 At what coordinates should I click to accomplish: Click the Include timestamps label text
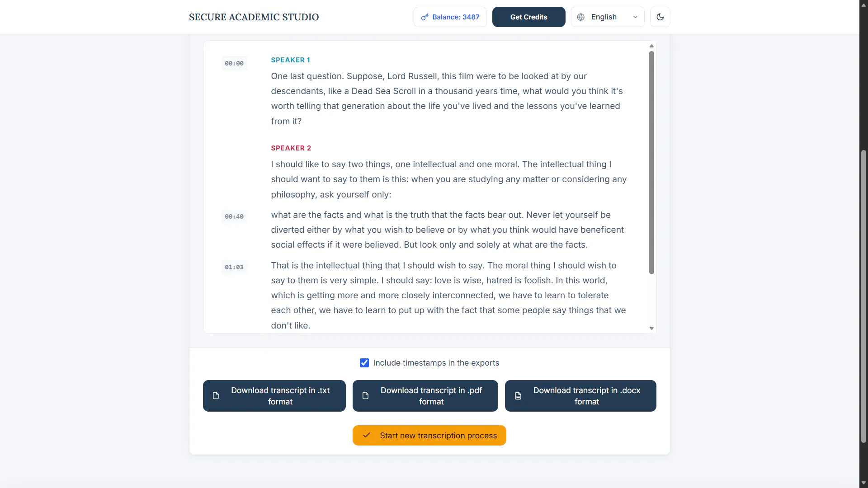pyautogui.click(x=436, y=363)
